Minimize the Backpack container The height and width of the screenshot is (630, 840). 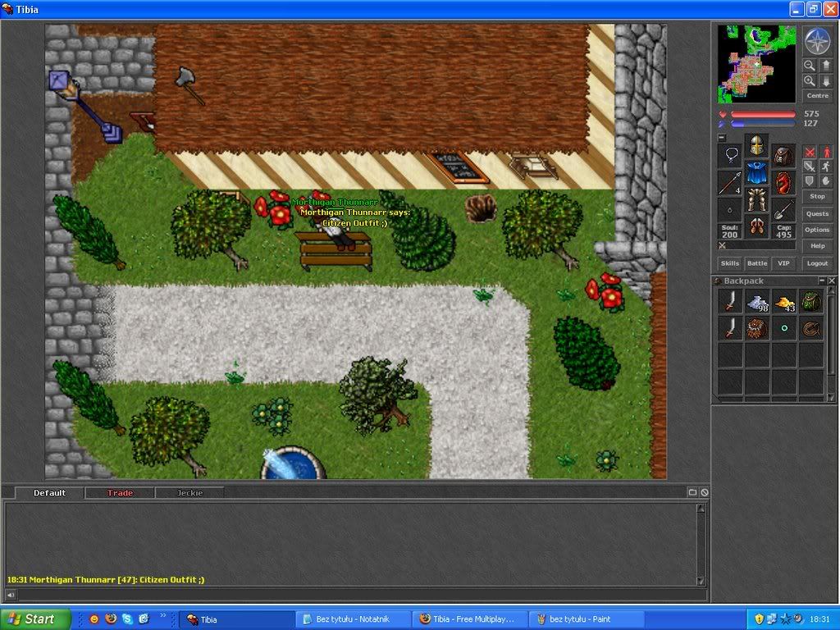(822, 281)
